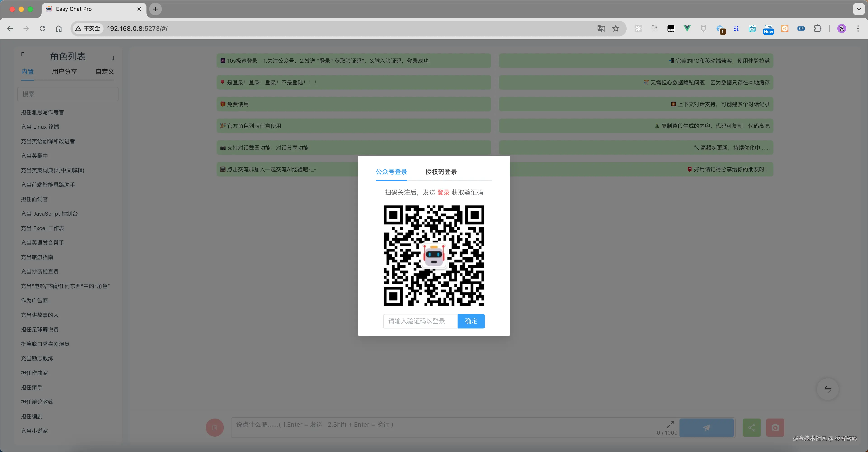Focus the verification code input field
This screenshot has height=452, width=868.
420,321
